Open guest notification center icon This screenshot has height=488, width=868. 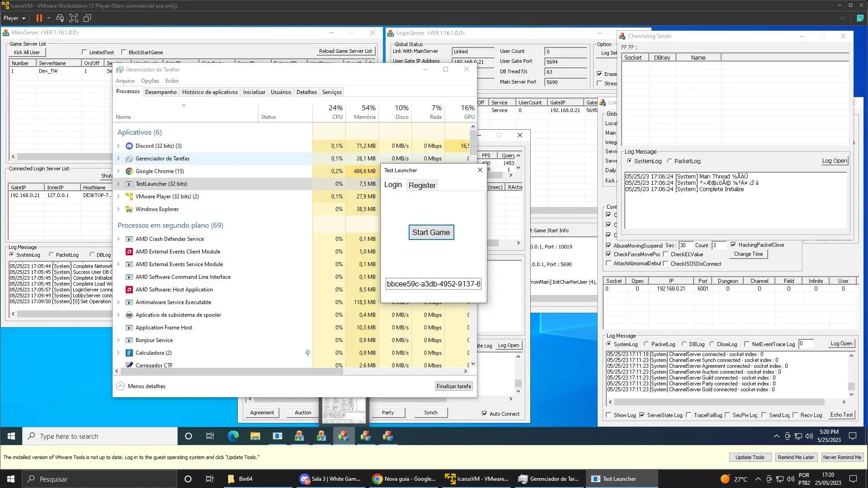click(853, 436)
